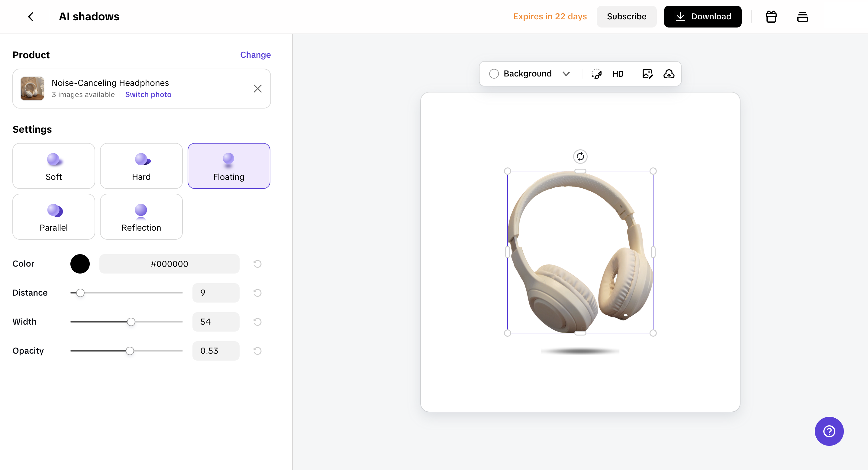
Task: Click the shadow Color swatch
Action: pyautogui.click(x=80, y=263)
